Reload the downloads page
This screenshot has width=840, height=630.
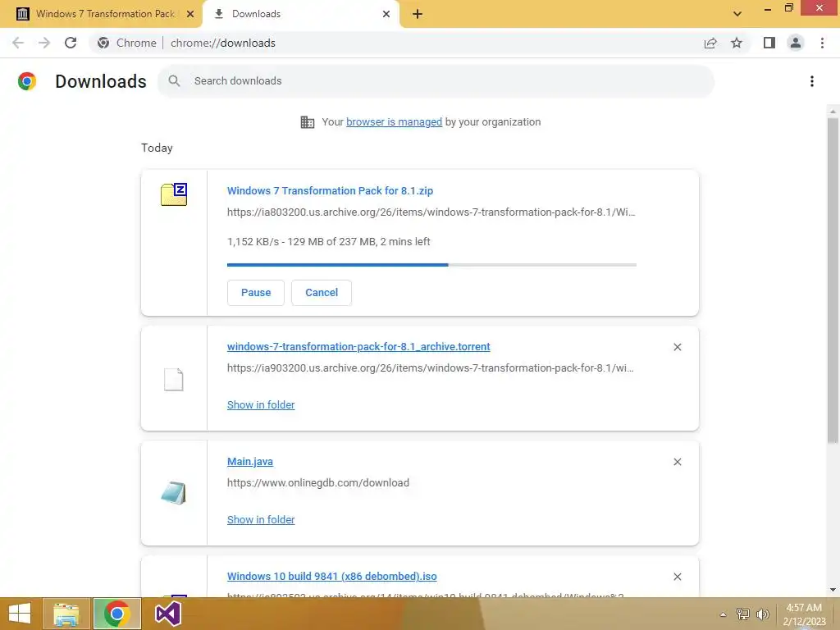(71, 43)
